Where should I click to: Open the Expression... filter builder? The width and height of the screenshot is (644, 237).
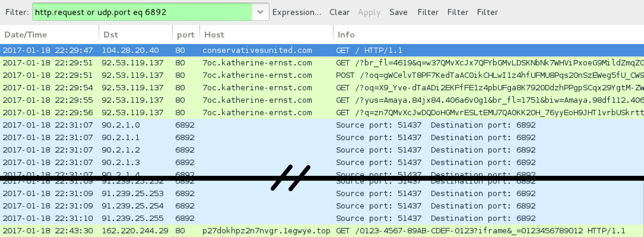(297, 12)
